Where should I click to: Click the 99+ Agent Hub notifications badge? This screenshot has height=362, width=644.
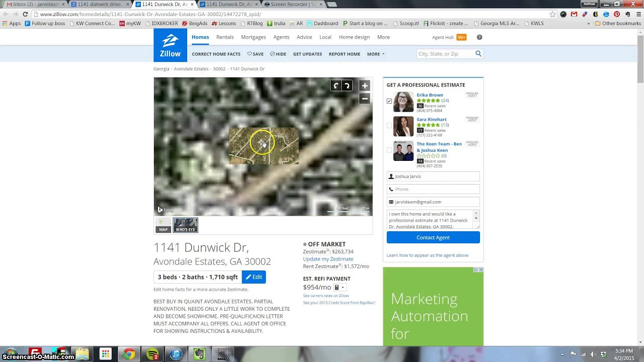click(461, 37)
